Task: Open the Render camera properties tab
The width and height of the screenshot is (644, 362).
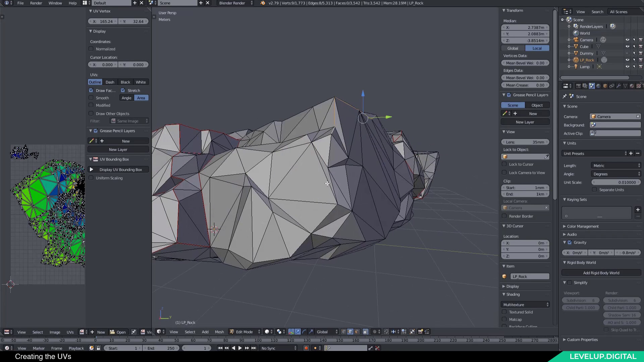Action: click(x=578, y=86)
